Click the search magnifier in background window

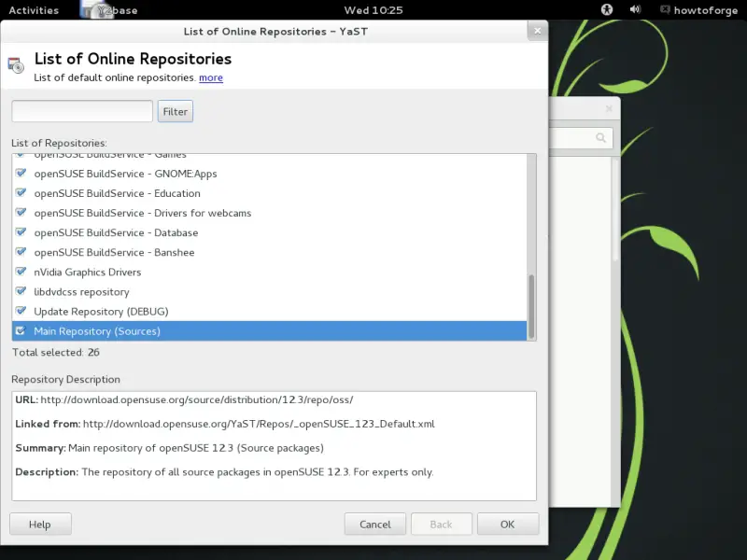click(600, 137)
